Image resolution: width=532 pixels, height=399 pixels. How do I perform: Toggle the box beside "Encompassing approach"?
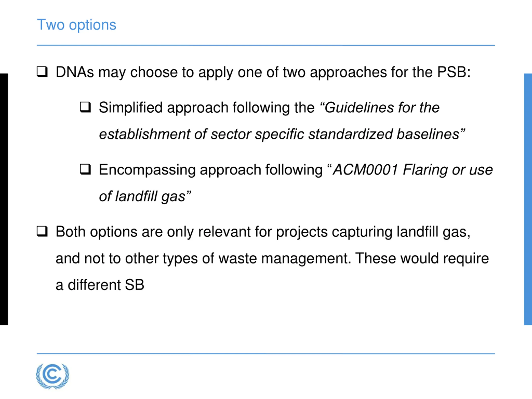pos(85,169)
